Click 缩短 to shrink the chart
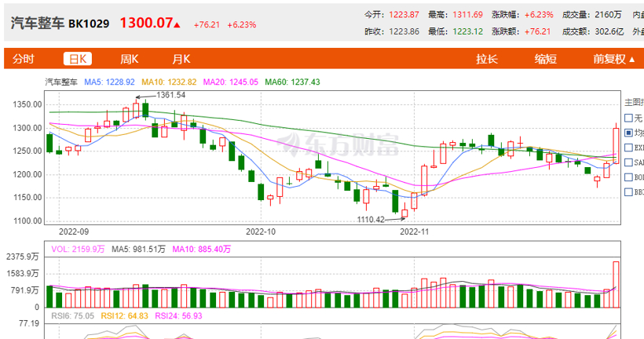Viewport: 644px width, 339px height. [x=545, y=59]
